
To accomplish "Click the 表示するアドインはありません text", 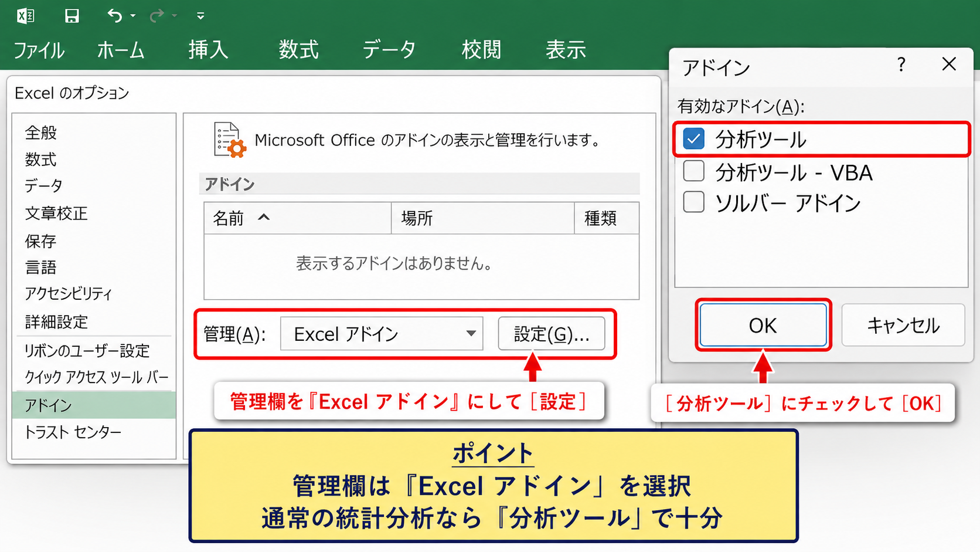I will [x=394, y=263].
